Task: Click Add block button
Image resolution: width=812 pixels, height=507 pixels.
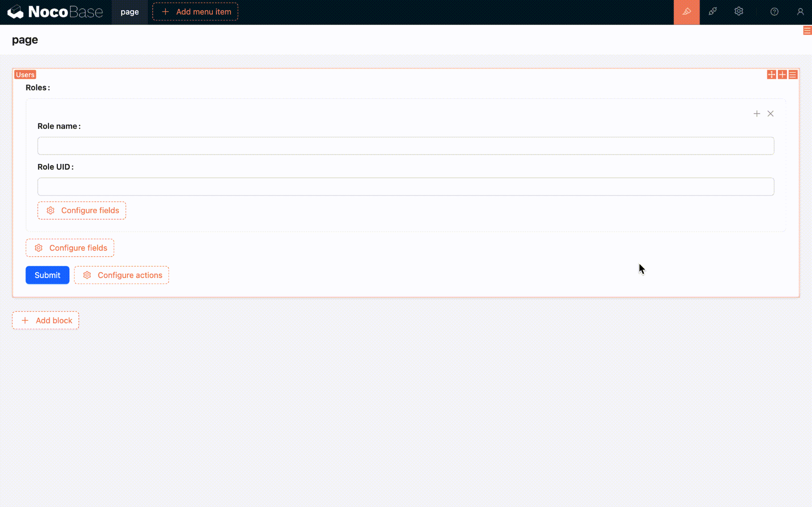Action: coord(45,321)
